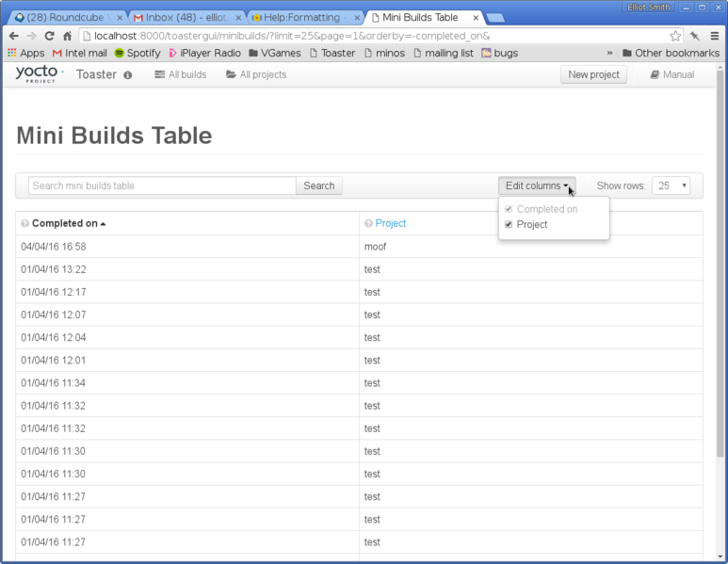Click the Yocto Project logo
The image size is (728, 564).
tap(40, 73)
